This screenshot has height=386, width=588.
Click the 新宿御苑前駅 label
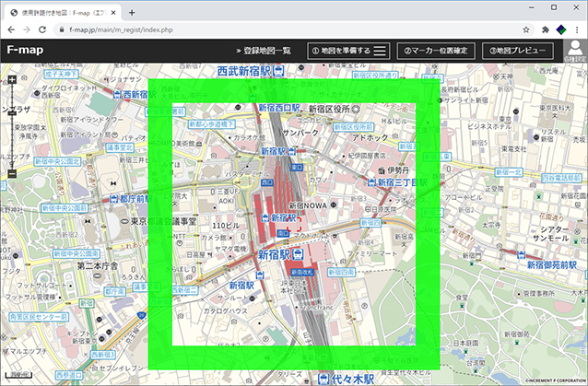pos(551,265)
